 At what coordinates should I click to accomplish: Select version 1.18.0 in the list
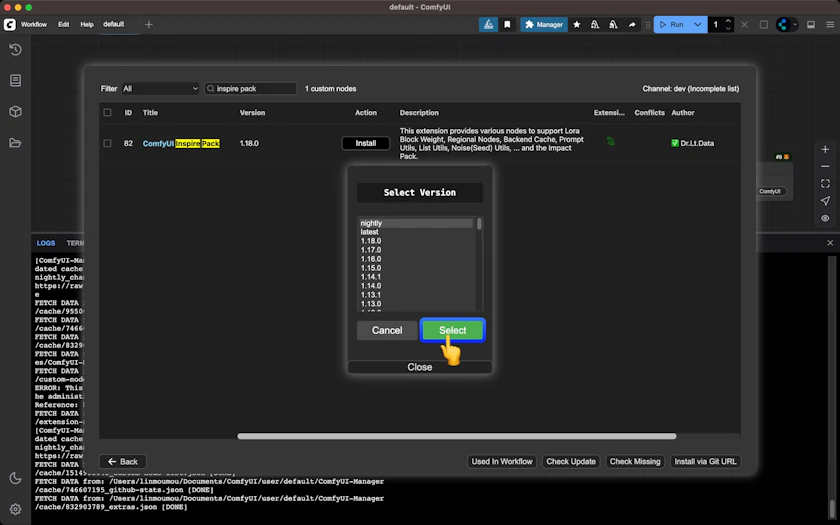pos(415,241)
